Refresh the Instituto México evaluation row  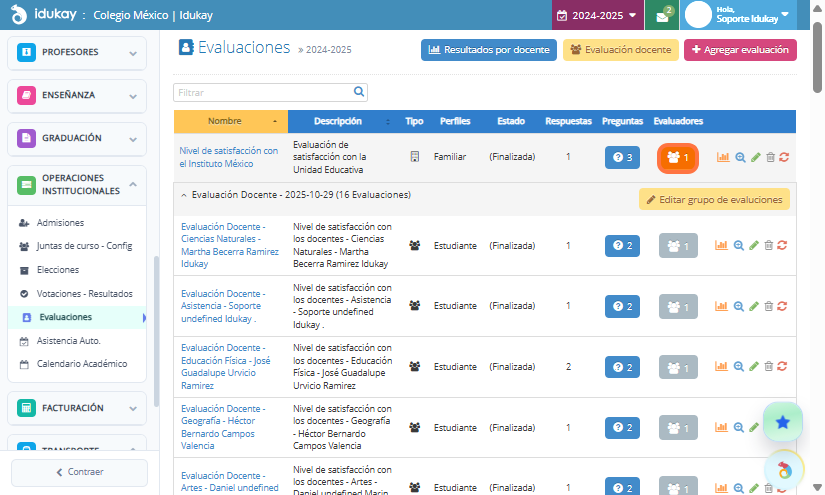pyautogui.click(x=784, y=157)
